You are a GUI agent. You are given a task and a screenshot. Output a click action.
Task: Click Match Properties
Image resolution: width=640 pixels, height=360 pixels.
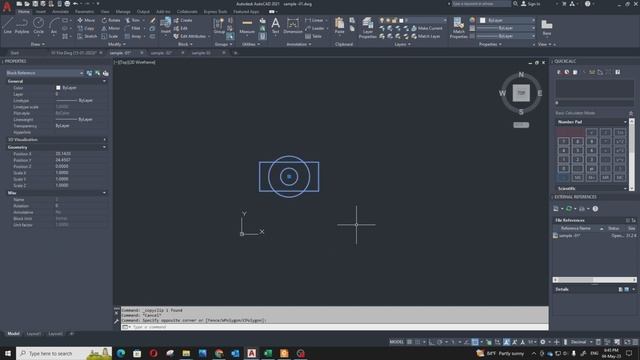tap(458, 28)
